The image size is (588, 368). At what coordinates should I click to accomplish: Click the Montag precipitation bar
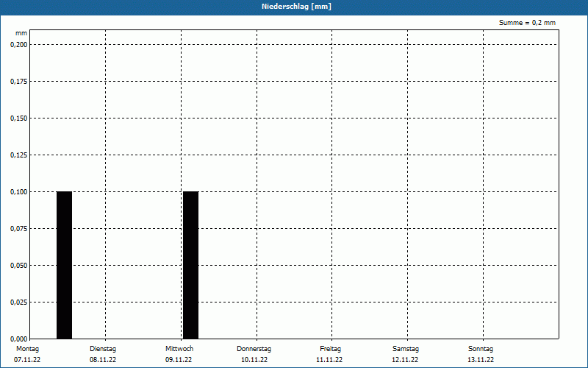tap(64, 265)
